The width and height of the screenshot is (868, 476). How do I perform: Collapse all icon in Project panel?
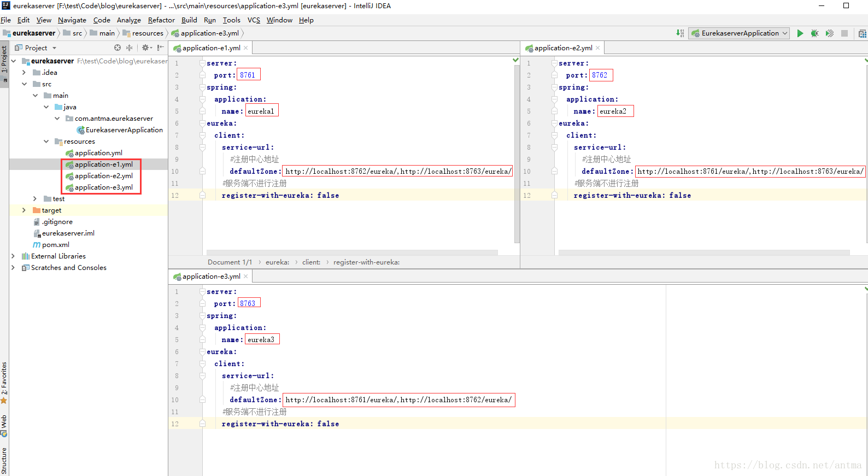tap(129, 48)
